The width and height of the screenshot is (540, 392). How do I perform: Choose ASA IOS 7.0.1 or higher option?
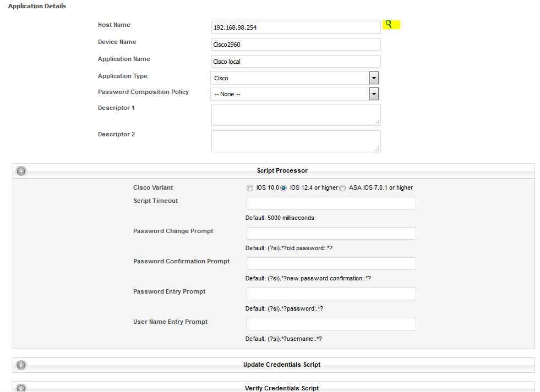coord(342,188)
